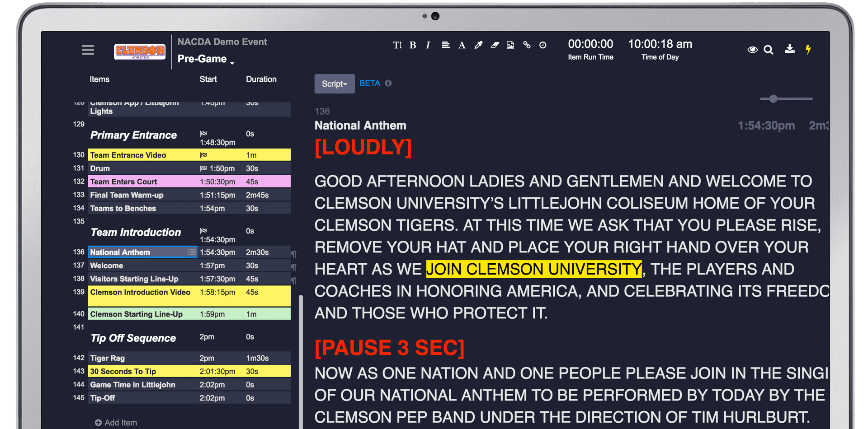Select Teams to Benches item
This screenshot has width=868, height=429.
[x=189, y=208]
